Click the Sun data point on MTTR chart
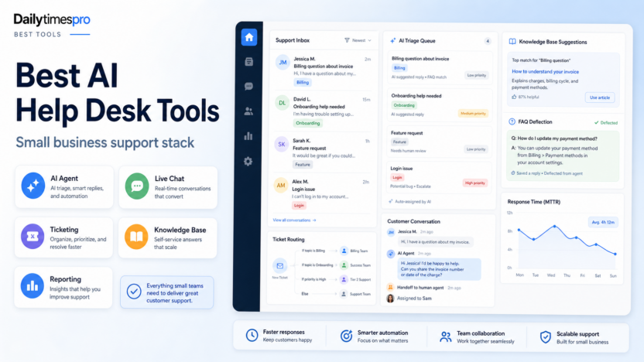 pos(615,254)
